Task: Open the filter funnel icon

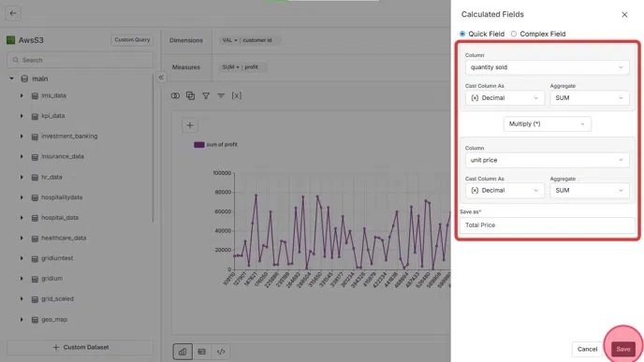Action: coord(206,95)
